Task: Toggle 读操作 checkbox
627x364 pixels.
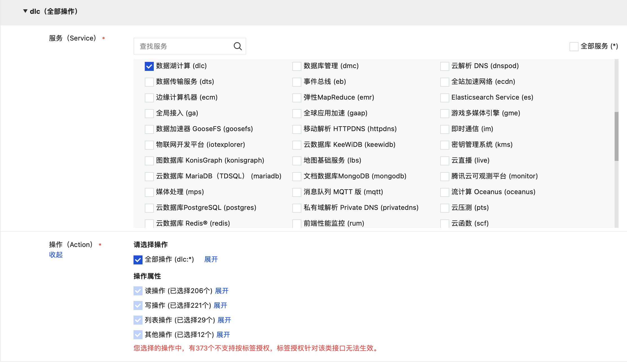Action: point(138,291)
